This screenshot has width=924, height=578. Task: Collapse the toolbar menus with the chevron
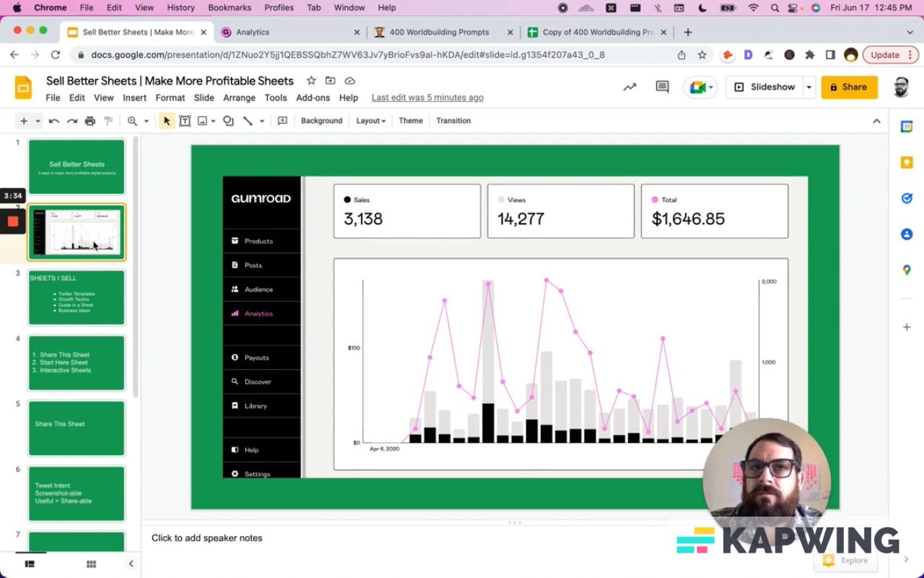pyautogui.click(x=876, y=121)
